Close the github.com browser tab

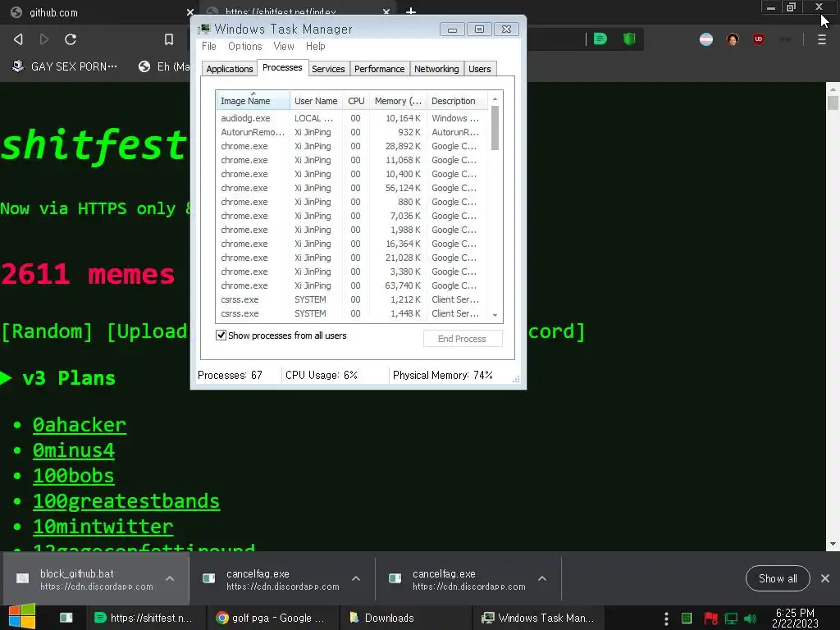tap(190, 11)
